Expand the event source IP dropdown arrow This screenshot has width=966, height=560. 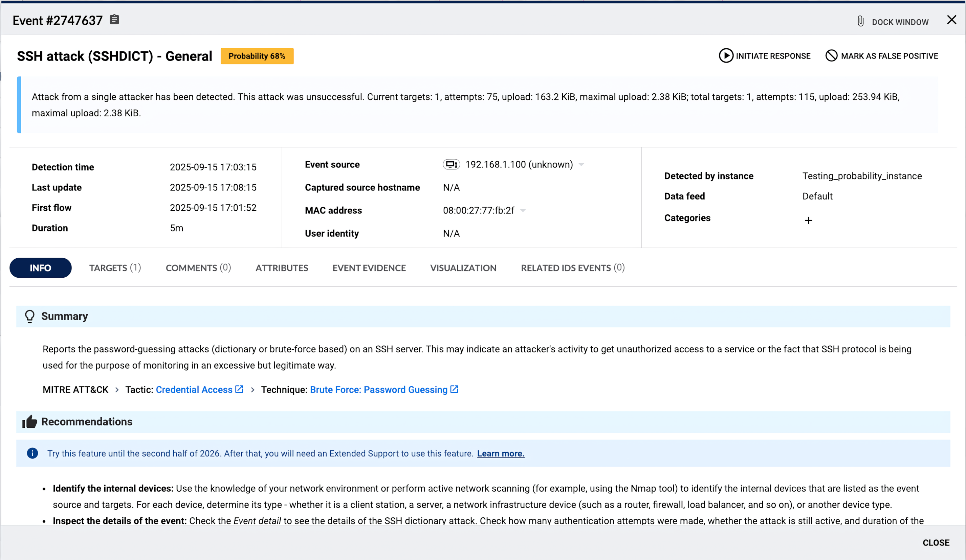[581, 165]
